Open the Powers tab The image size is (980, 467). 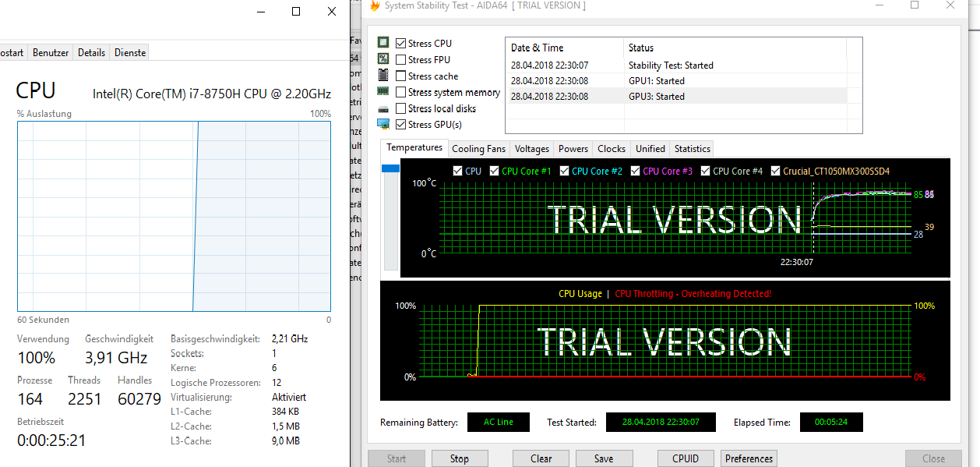tap(573, 149)
